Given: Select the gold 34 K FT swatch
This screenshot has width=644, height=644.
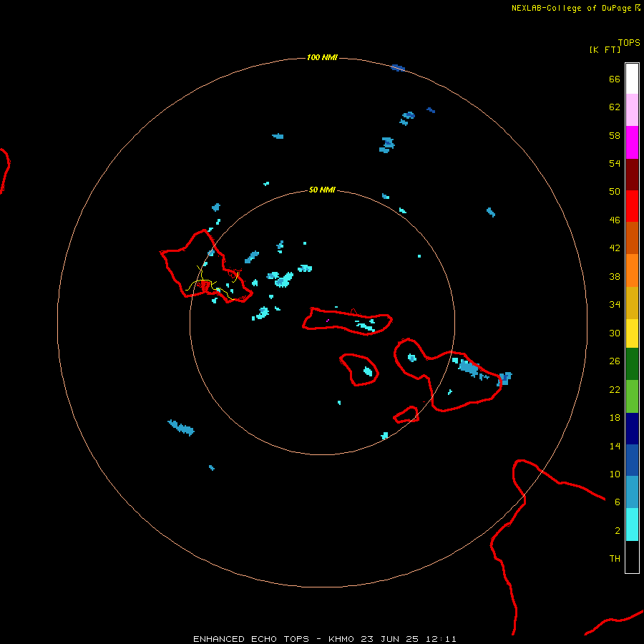Looking at the screenshot, I should (632, 303).
